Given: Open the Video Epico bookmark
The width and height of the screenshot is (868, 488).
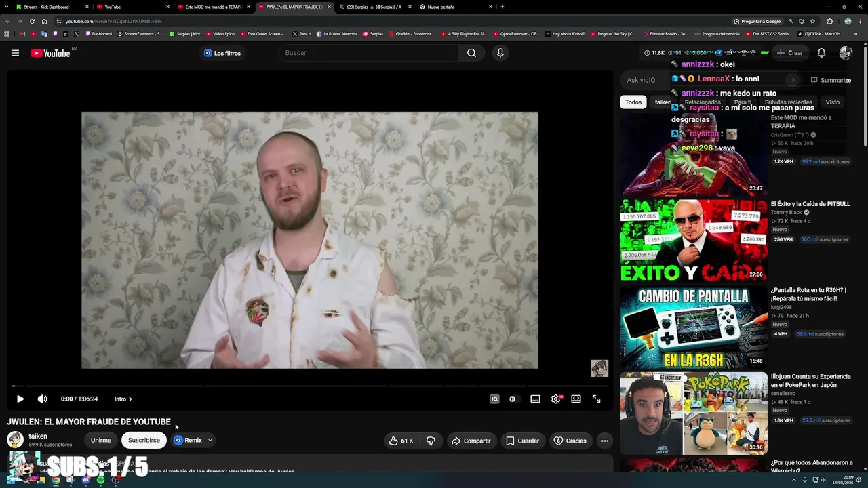Looking at the screenshot, I should pos(220,34).
